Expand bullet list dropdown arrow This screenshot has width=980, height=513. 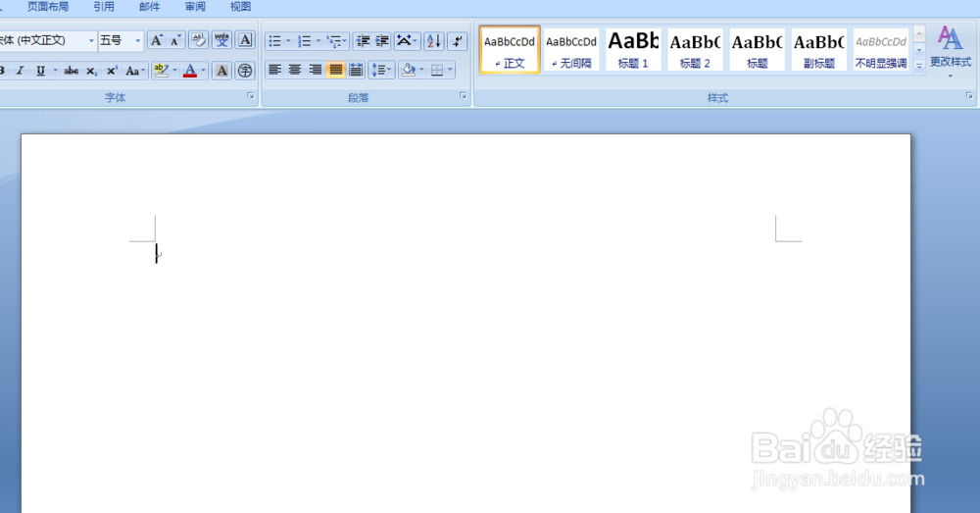point(288,41)
